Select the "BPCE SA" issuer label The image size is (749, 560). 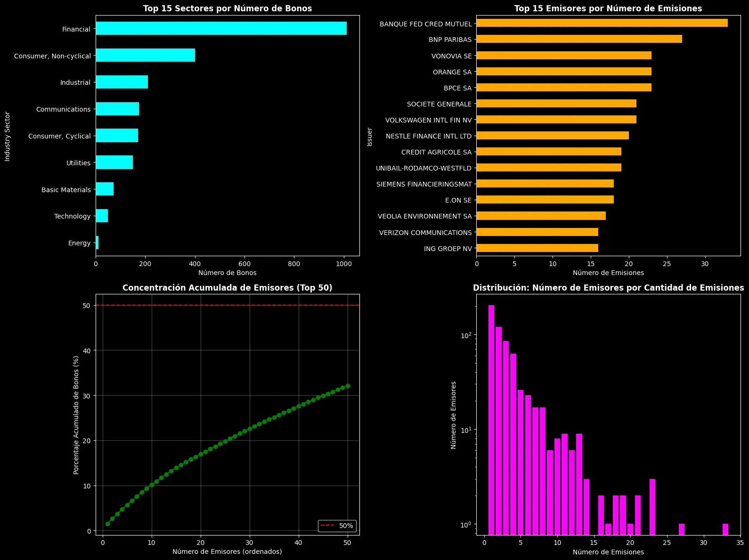click(457, 88)
